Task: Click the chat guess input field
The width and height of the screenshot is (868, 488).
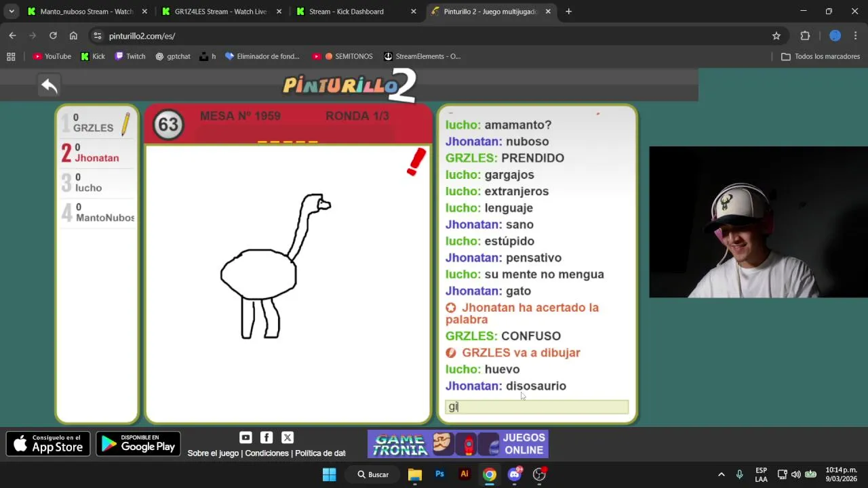Action: 536,407
